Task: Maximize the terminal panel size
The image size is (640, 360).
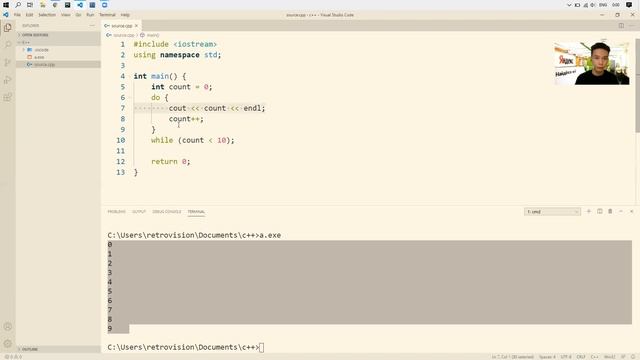Action: click(x=621, y=211)
